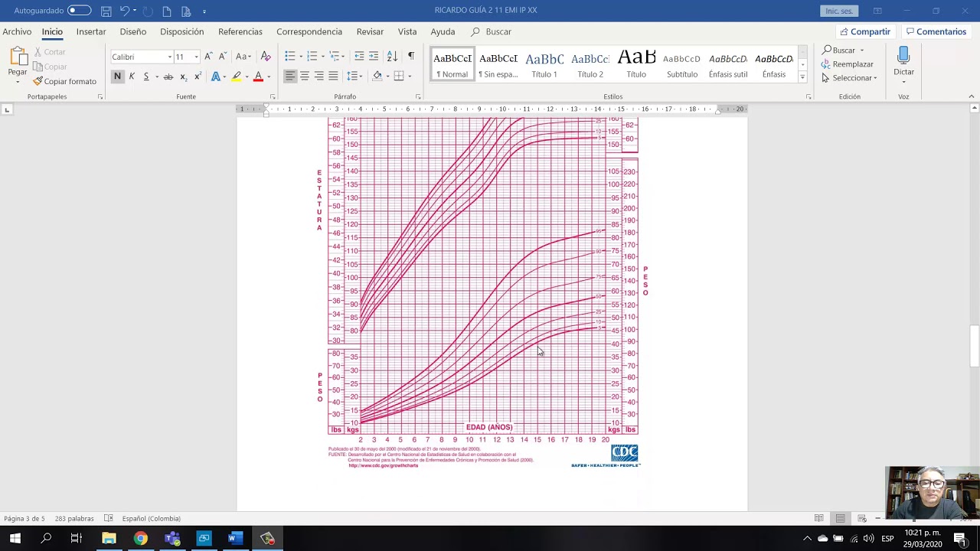
Task: Toggle the Autoguardado switch
Action: tap(79, 11)
